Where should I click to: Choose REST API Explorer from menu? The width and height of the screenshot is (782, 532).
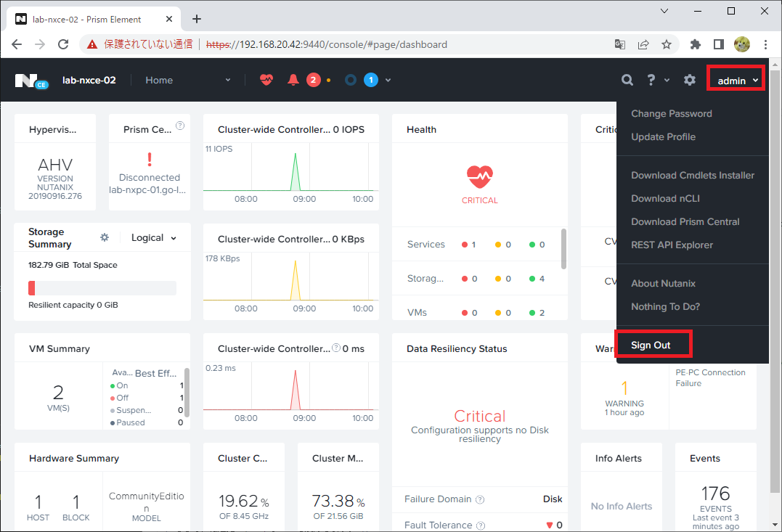[672, 245]
